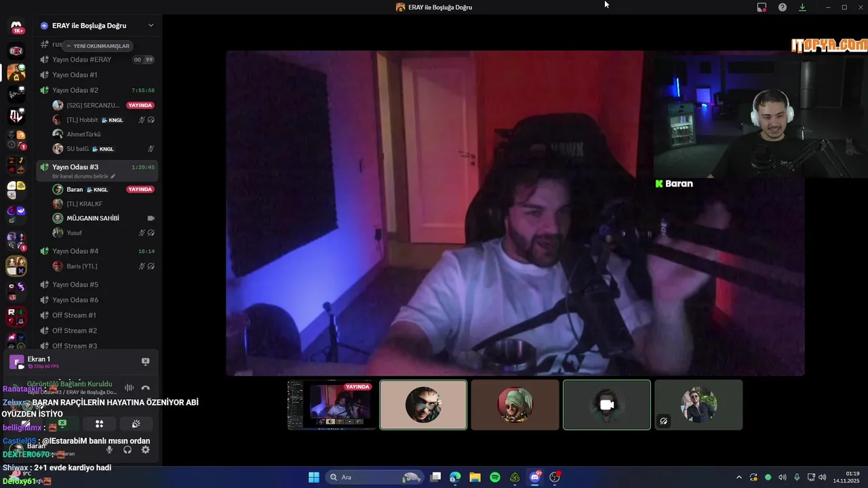Join voice channel Yayın Odası #1
868x488 pixels.
(97, 75)
